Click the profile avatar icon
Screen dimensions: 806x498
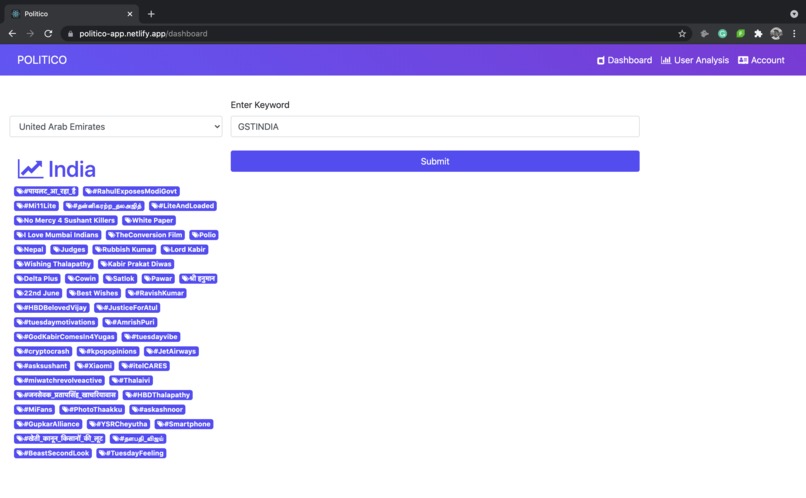pyautogui.click(x=776, y=33)
